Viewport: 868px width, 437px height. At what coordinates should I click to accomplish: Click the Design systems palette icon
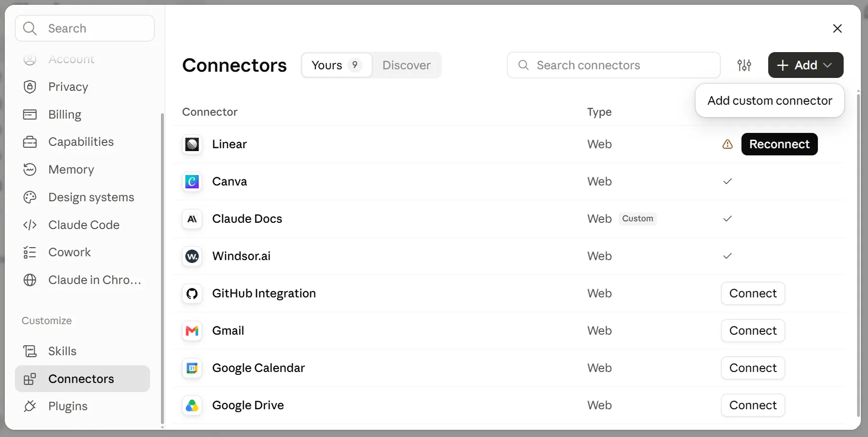pyautogui.click(x=30, y=197)
